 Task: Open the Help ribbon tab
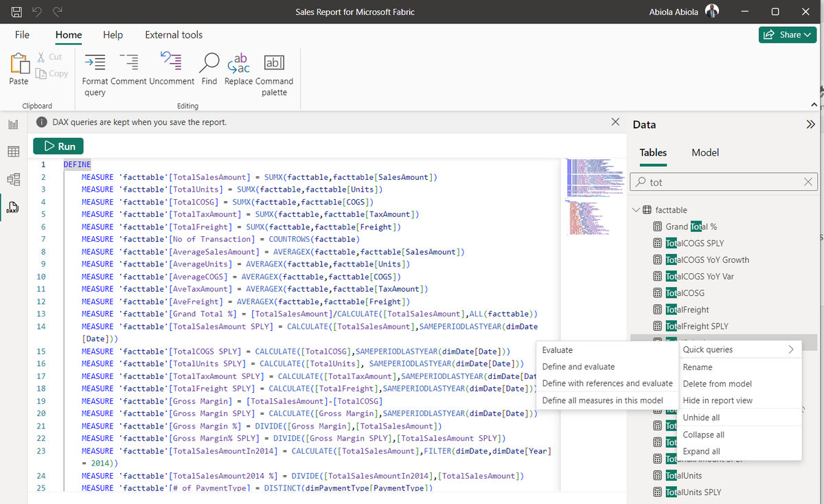(113, 34)
